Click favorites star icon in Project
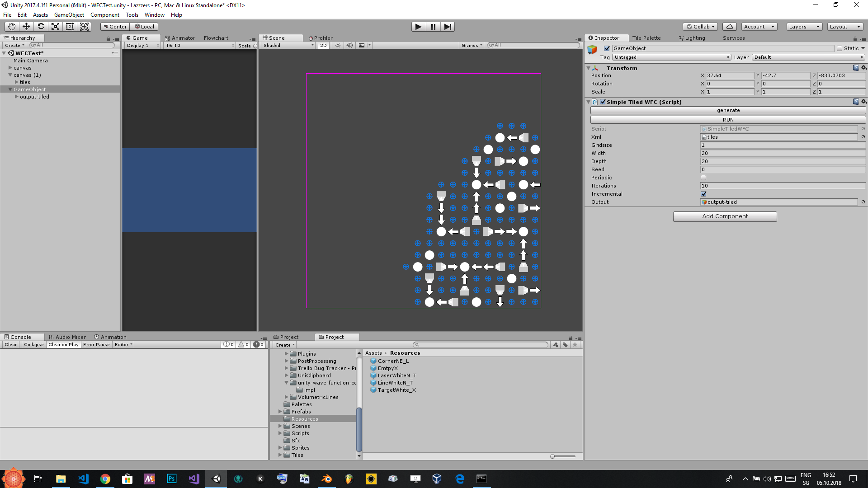 (x=575, y=345)
